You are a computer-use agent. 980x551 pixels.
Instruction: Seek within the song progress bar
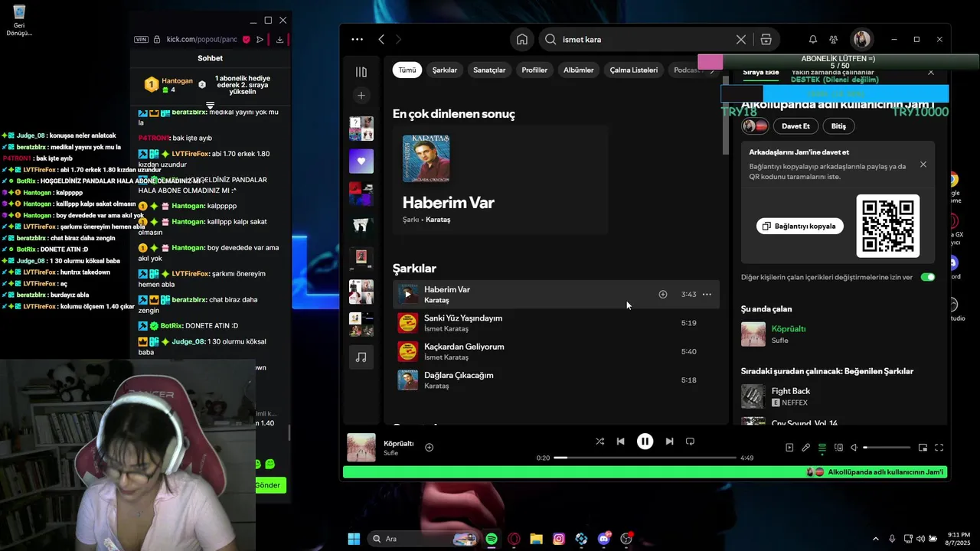click(645, 458)
